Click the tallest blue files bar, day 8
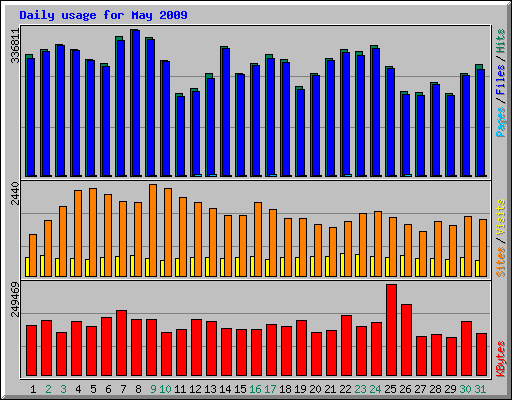The height and width of the screenshot is (400, 512). pos(136,103)
